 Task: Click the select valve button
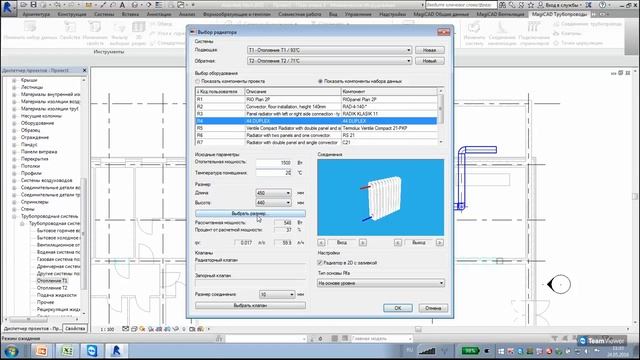[x=250, y=305]
